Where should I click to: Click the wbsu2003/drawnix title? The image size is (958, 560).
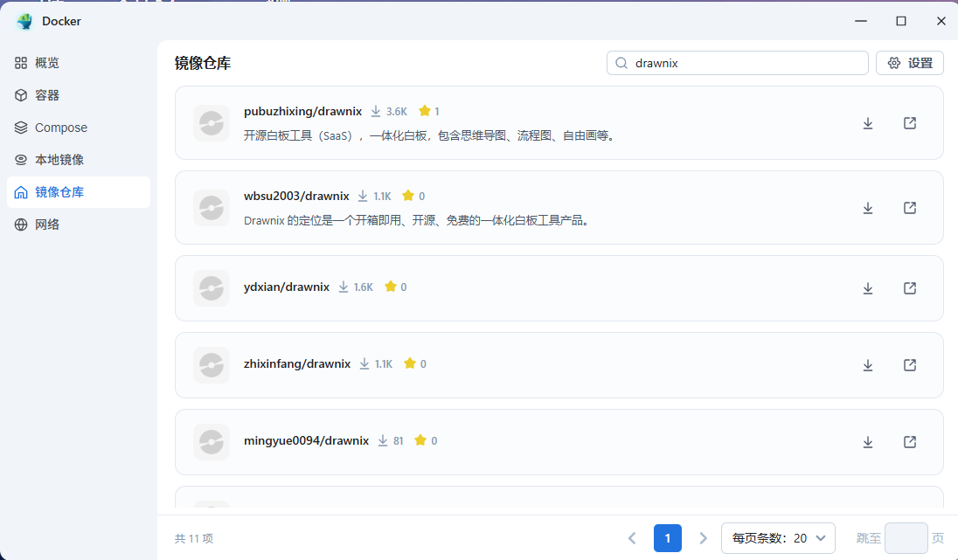click(296, 196)
